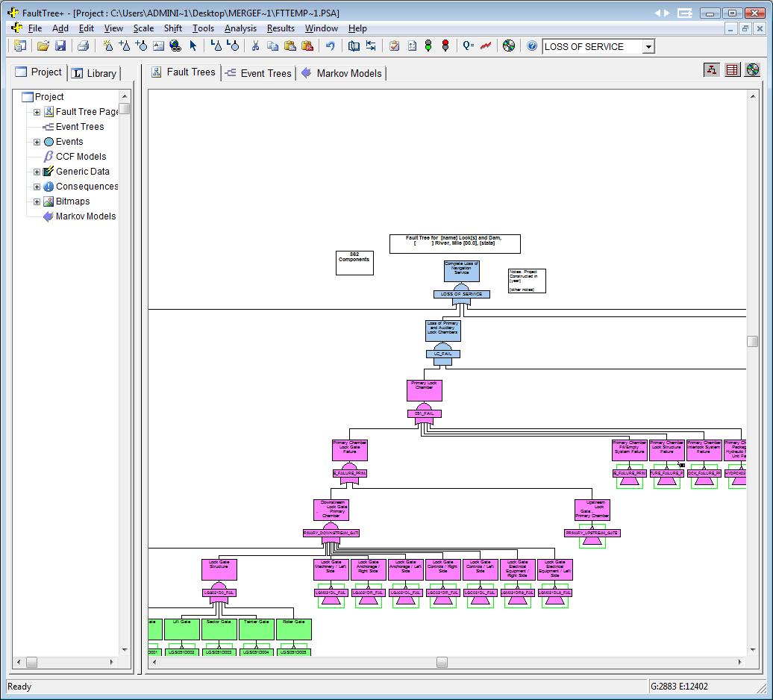
Task: Click the clipboard checkmark verify icon
Action: tap(395, 46)
